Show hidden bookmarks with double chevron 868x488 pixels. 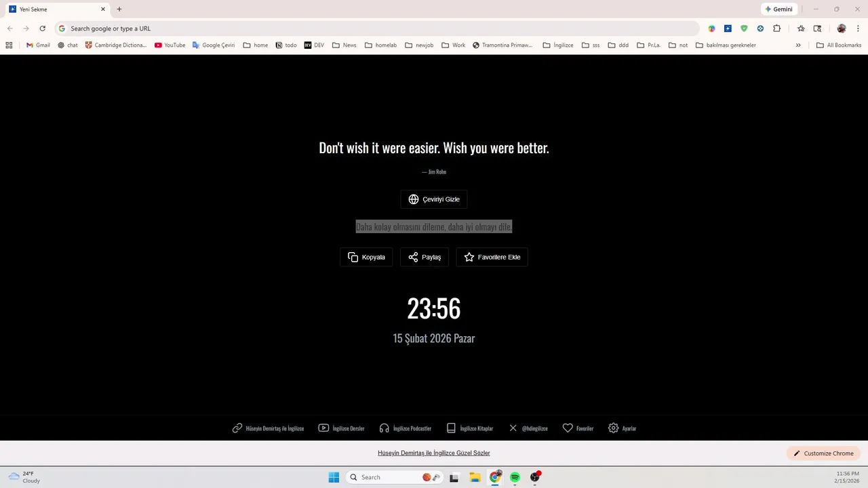[x=798, y=45]
